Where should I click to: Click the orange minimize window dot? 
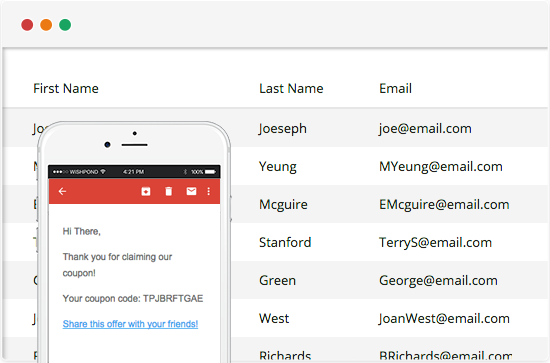pos(46,25)
